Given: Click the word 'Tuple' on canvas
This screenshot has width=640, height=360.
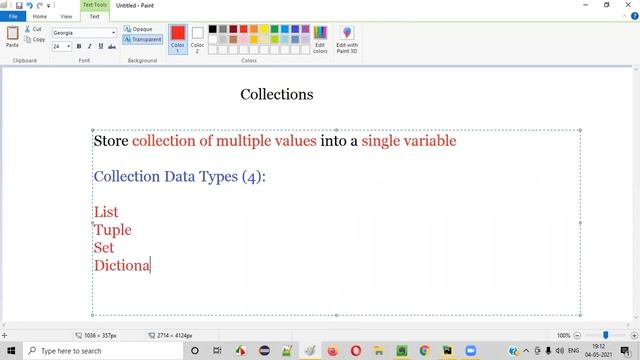Looking at the screenshot, I should click(x=113, y=230).
